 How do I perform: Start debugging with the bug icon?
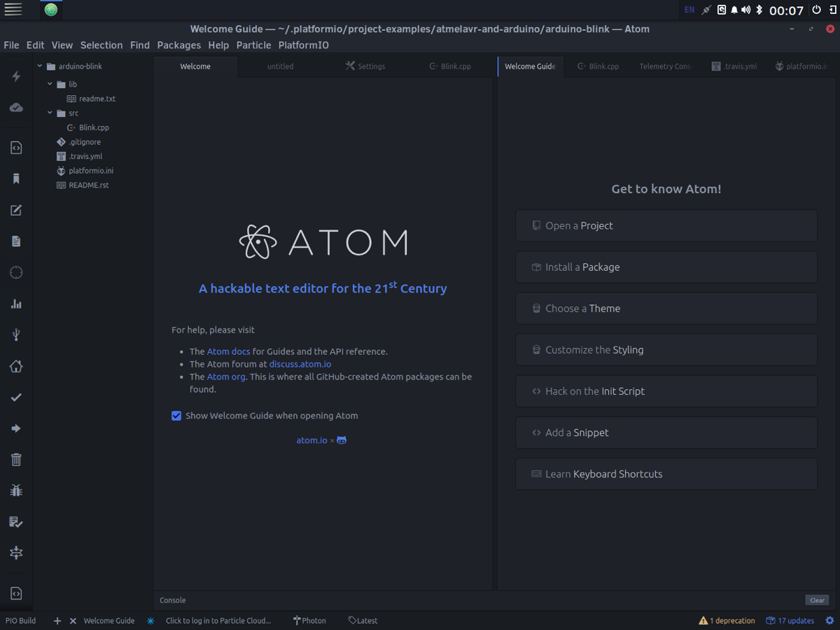[16, 491]
